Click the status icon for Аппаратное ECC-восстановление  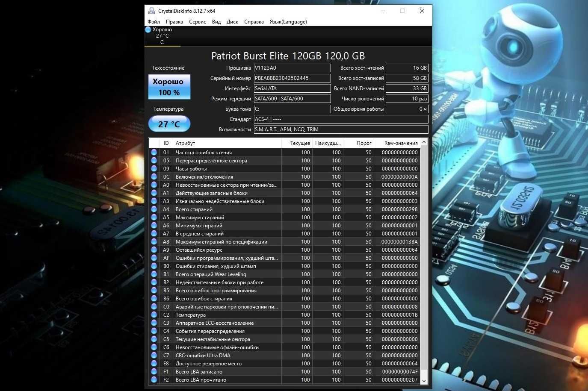coord(154,323)
